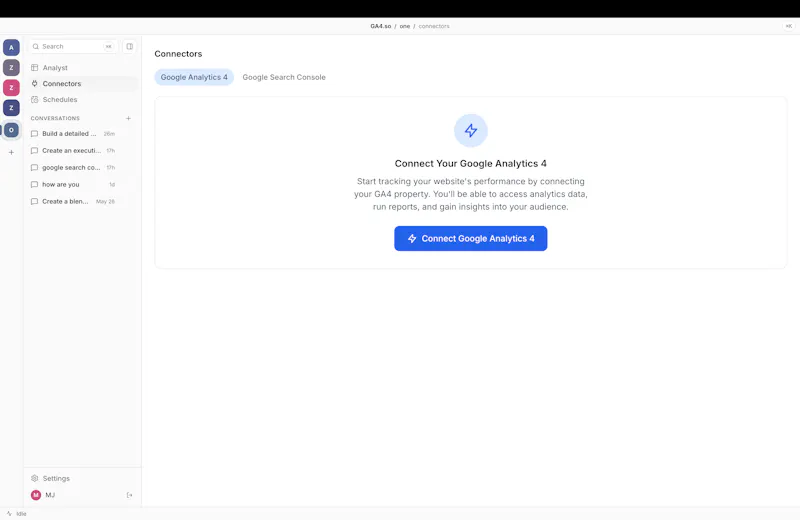This screenshot has height=520, width=800.
Task: Click 'connectors' in the breadcrumb
Action: (x=434, y=26)
